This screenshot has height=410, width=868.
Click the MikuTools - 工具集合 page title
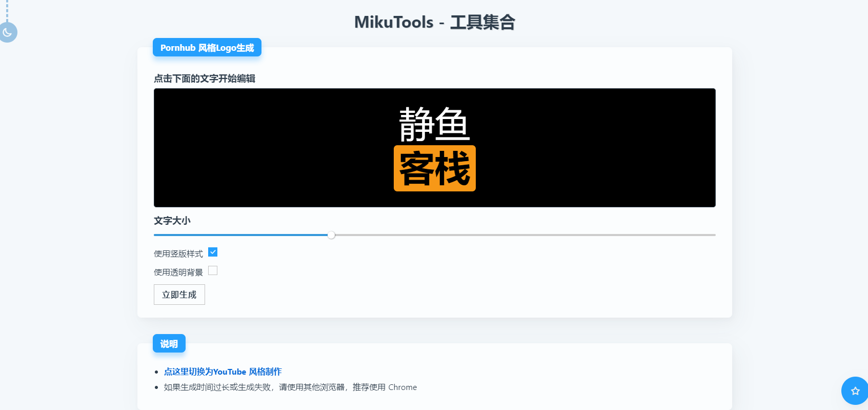tap(434, 22)
